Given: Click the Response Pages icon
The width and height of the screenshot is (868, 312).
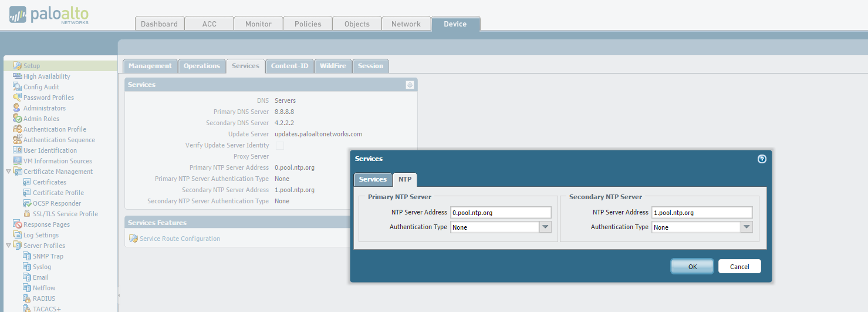Looking at the screenshot, I should click(18, 224).
